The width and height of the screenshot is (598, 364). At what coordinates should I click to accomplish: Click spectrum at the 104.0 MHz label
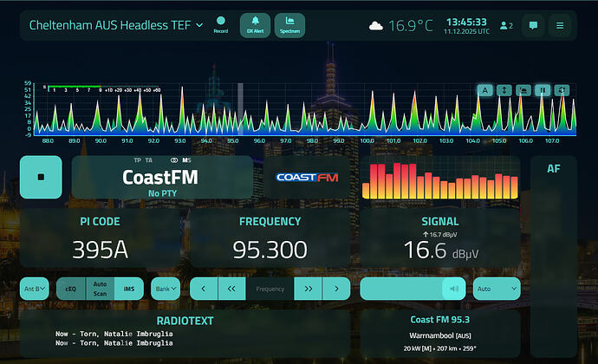coord(473,140)
